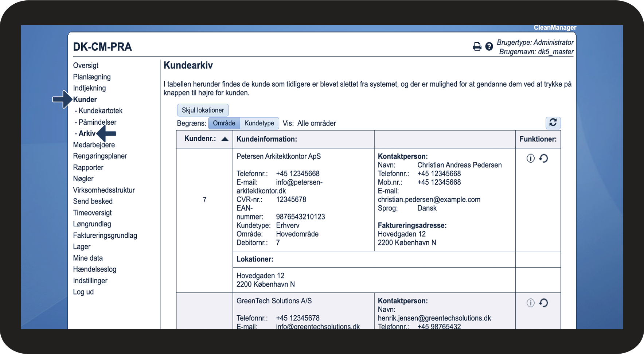Open Påmindelser submenu item
This screenshot has height=354, width=644.
click(97, 122)
